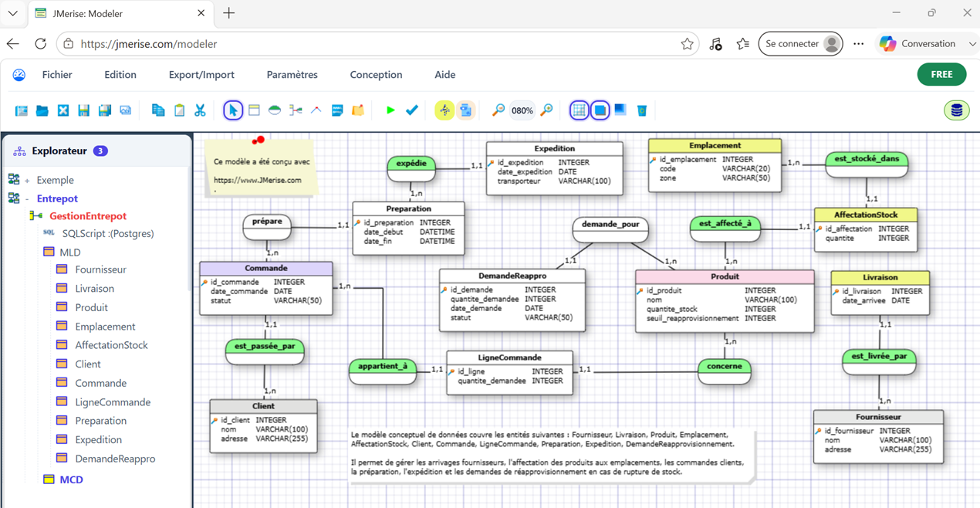Run generation with the green play icon

[390, 110]
